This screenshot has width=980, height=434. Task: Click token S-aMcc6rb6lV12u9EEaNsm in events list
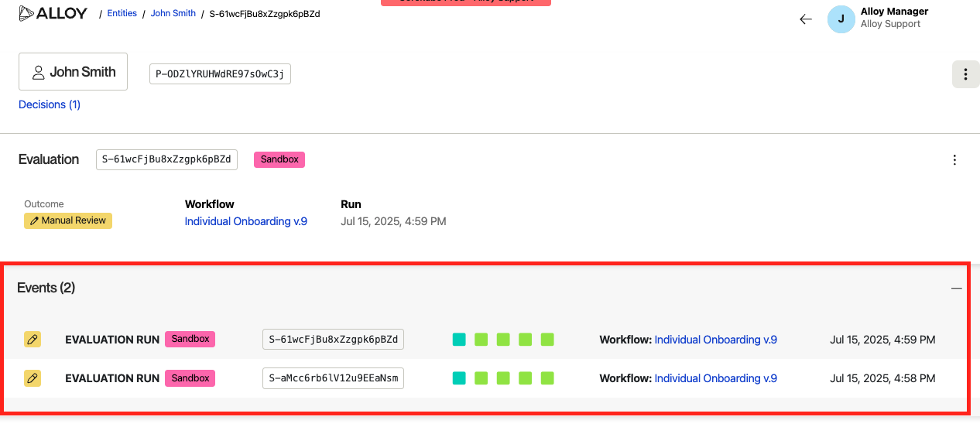coord(333,378)
